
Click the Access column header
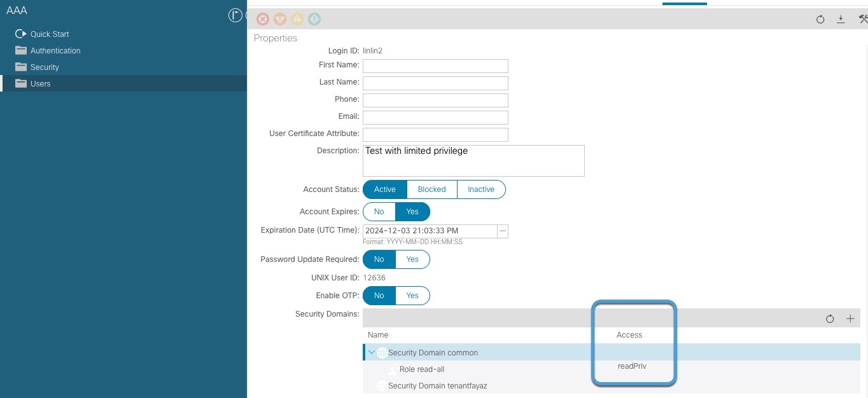point(629,335)
